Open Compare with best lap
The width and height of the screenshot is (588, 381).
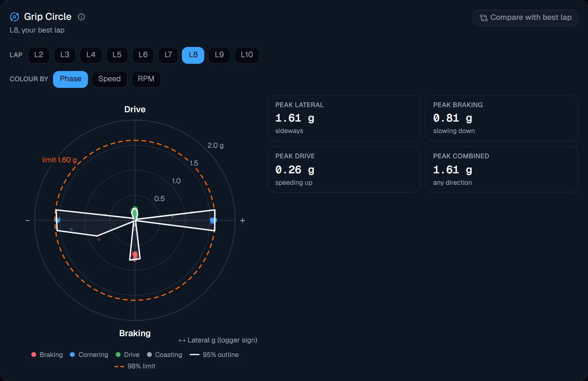point(525,18)
